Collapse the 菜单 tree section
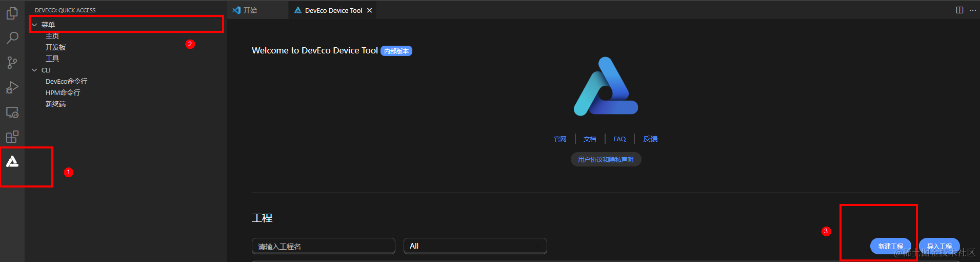Viewport: 980px width, 262px height. pyautogui.click(x=34, y=25)
